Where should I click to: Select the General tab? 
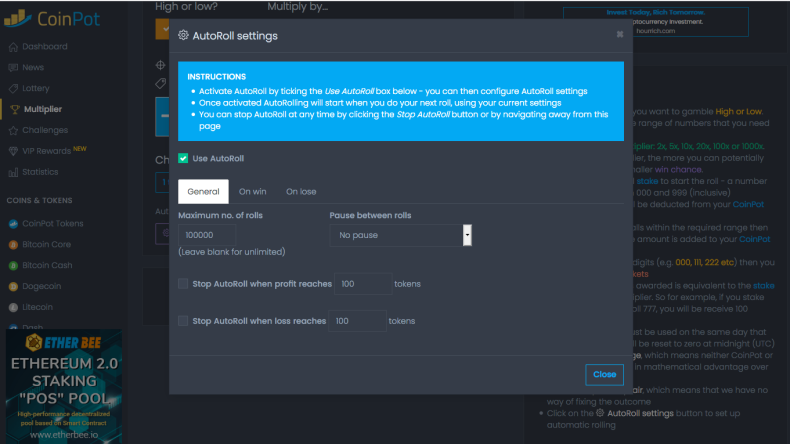[x=203, y=192]
